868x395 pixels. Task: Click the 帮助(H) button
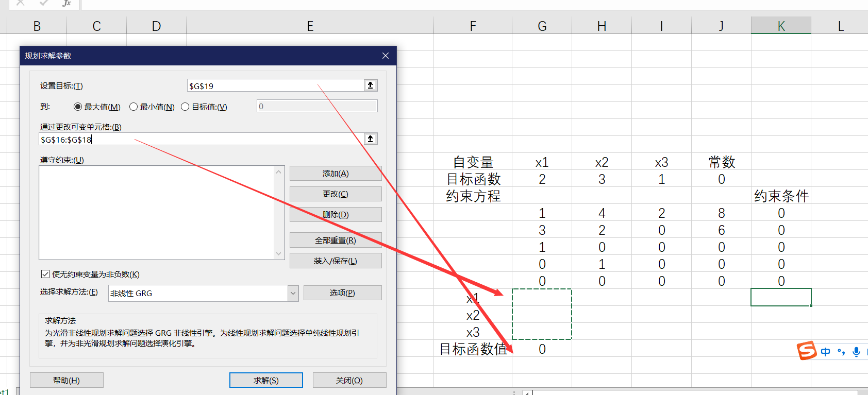coord(66,381)
